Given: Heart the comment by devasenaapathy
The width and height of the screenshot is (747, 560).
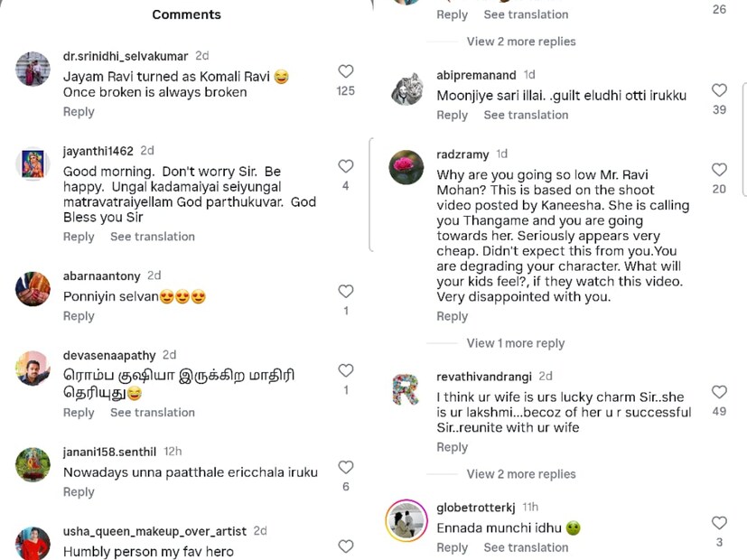Looking at the screenshot, I should [346, 370].
